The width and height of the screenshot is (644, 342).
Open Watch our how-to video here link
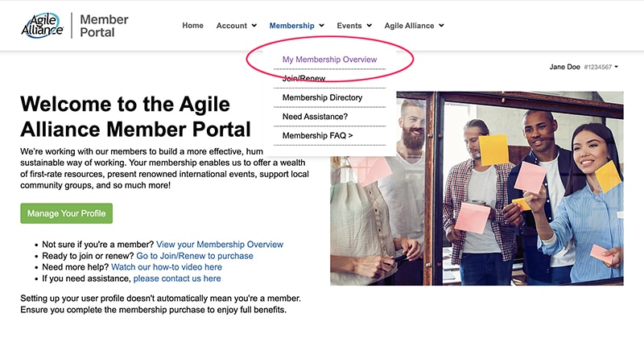tap(167, 267)
